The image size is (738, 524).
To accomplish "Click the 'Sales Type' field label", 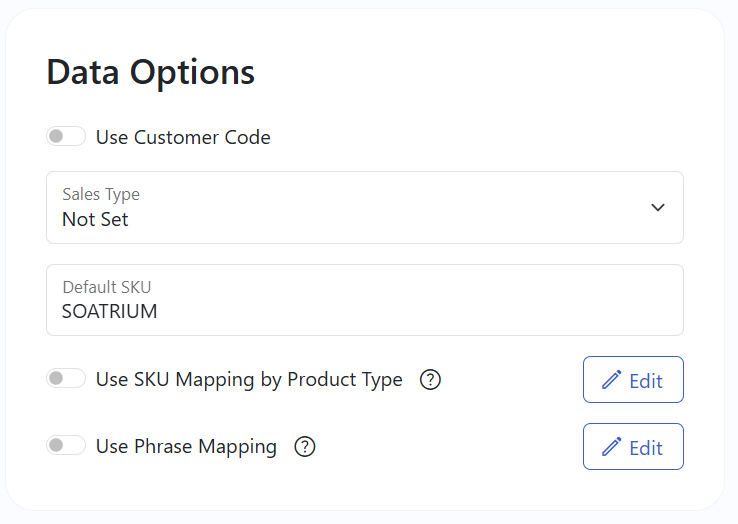I will coord(100,194).
